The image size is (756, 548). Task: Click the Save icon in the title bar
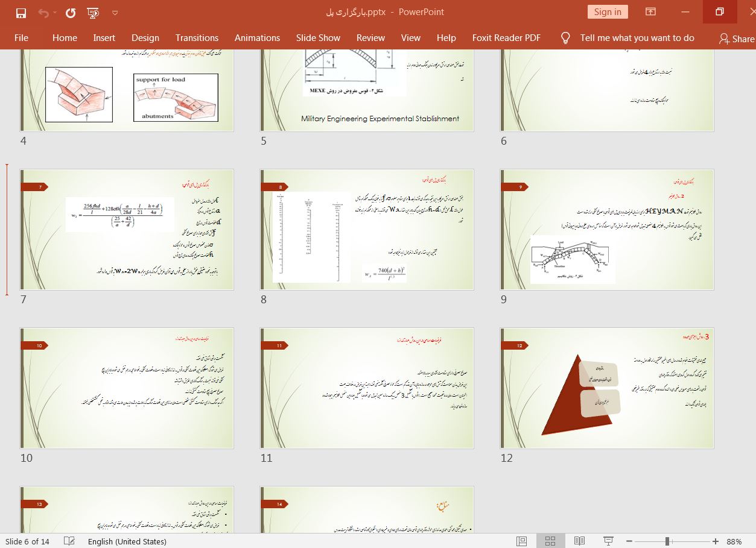click(21, 12)
